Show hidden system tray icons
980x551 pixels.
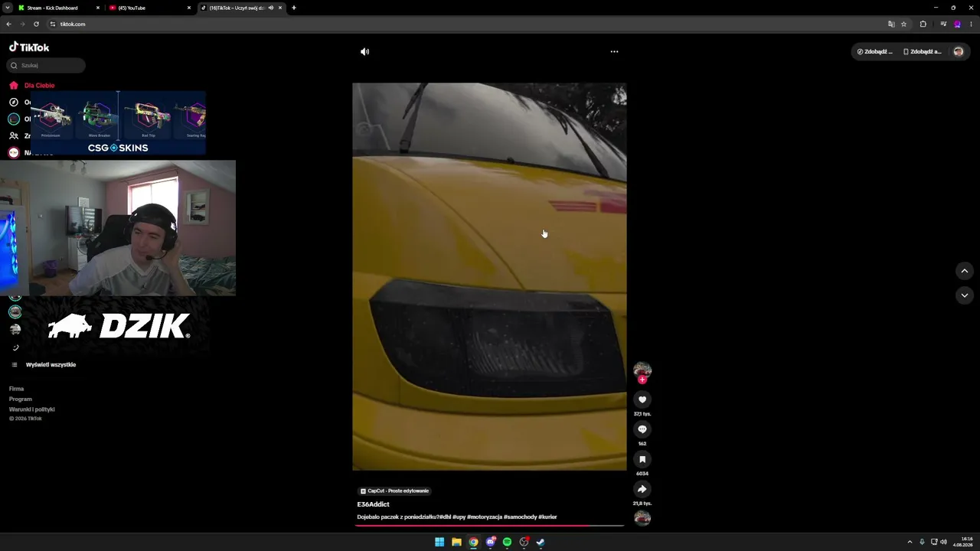(910, 542)
